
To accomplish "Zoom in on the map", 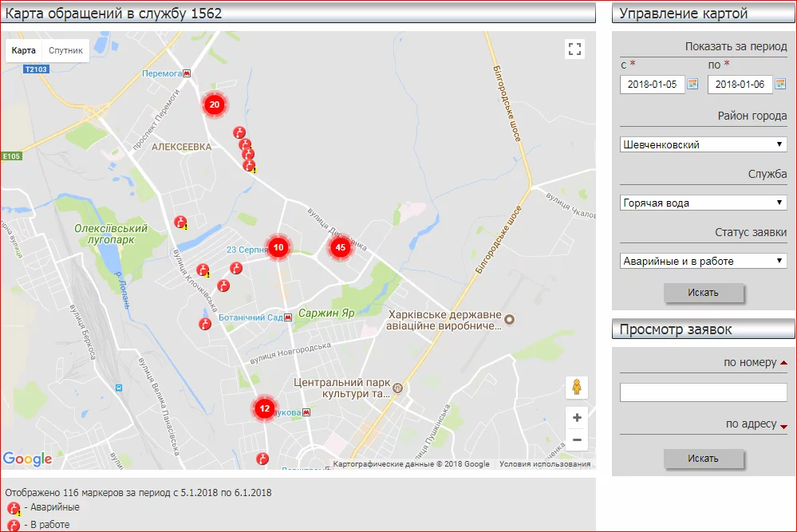I will tap(576, 417).
